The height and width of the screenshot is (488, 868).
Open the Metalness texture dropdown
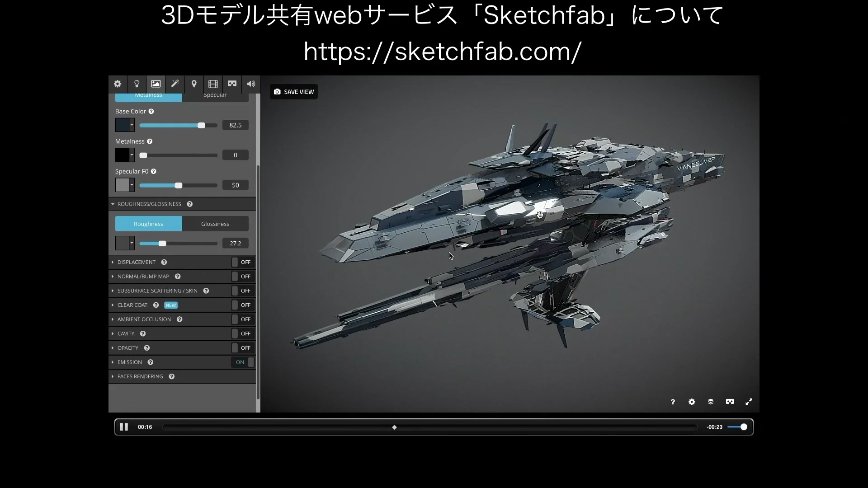click(x=132, y=155)
